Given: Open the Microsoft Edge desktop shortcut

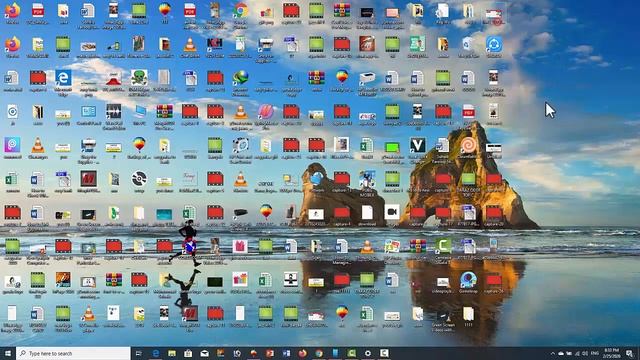Looking at the screenshot, I should 63,78.
